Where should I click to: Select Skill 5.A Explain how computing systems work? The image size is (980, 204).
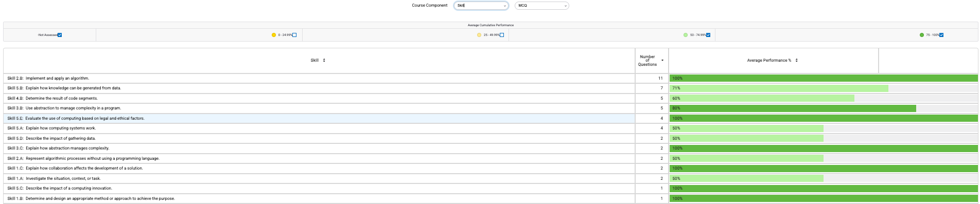pos(319,128)
